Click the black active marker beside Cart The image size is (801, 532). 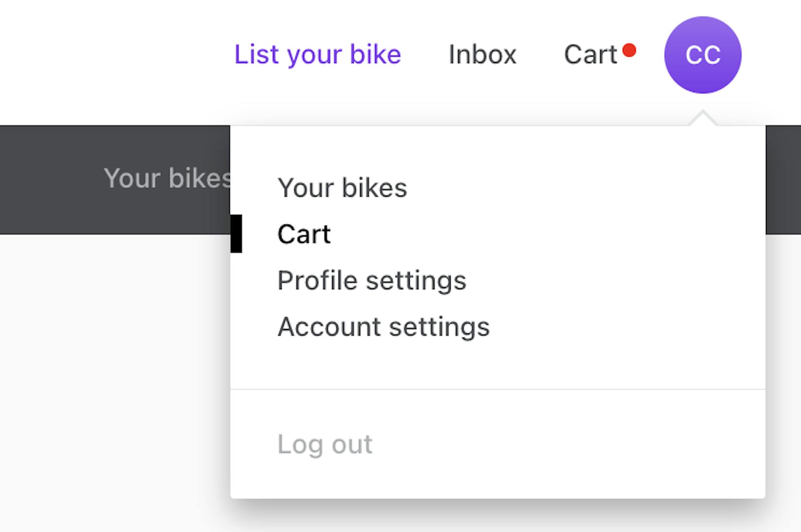click(236, 234)
